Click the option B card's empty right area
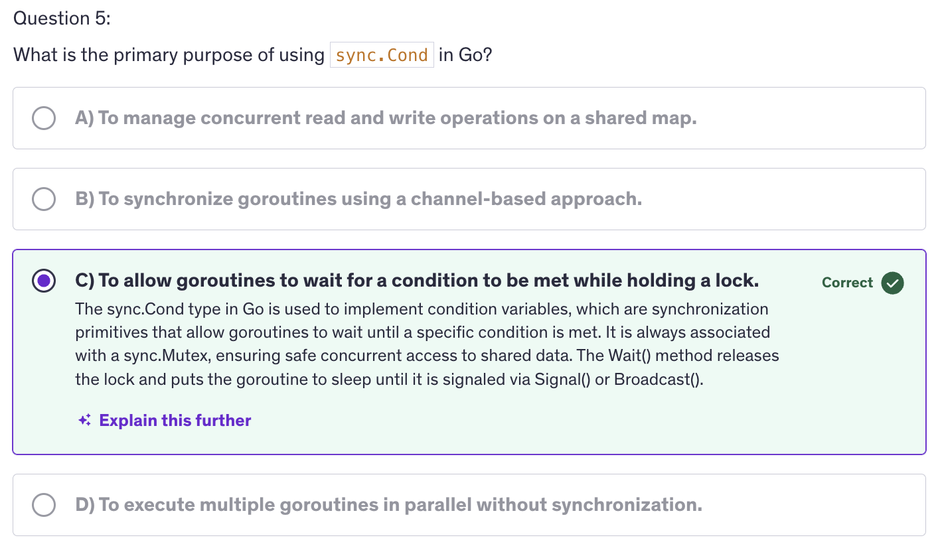This screenshot has height=560, width=940. 783,199
